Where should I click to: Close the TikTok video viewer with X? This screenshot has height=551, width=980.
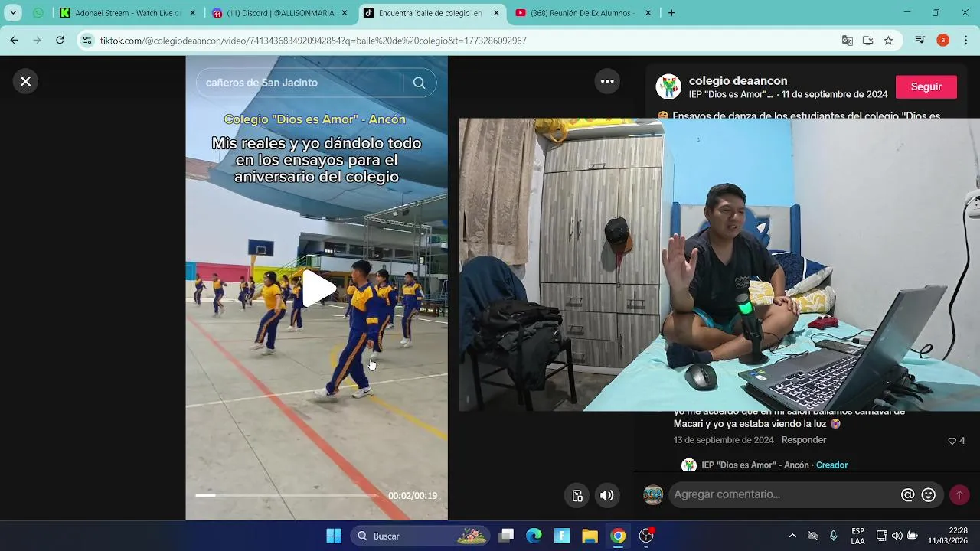25,81
